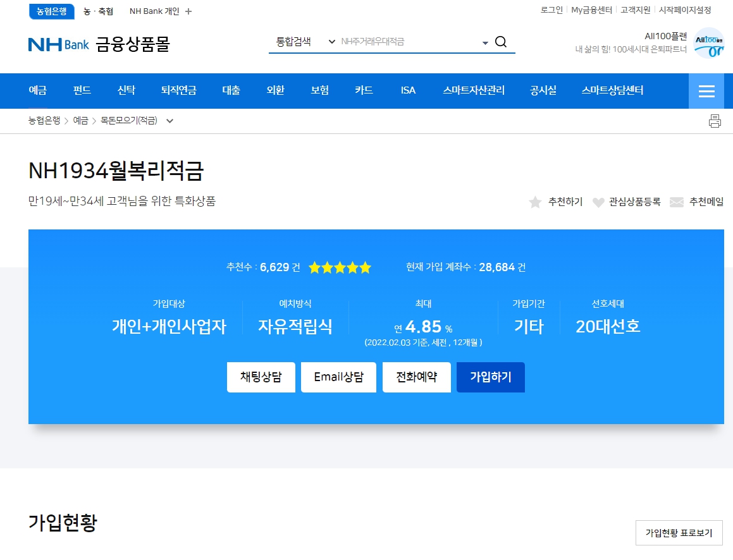Select the 농협은행 top tab
Image resolution: width=733 pixels, height=560 pixels.
pos(52,11)
